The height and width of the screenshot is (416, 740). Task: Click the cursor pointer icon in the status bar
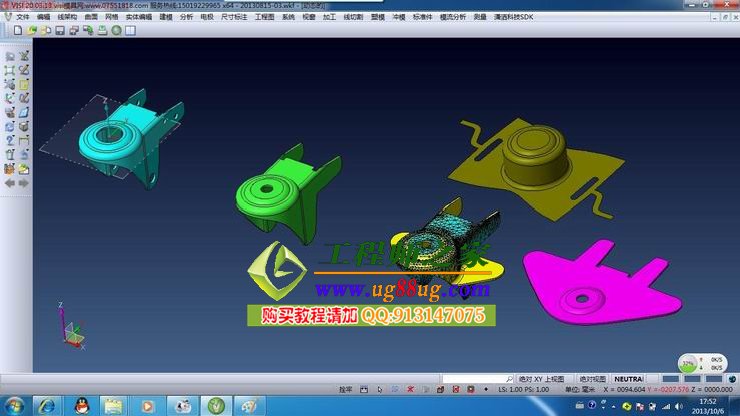380,390
